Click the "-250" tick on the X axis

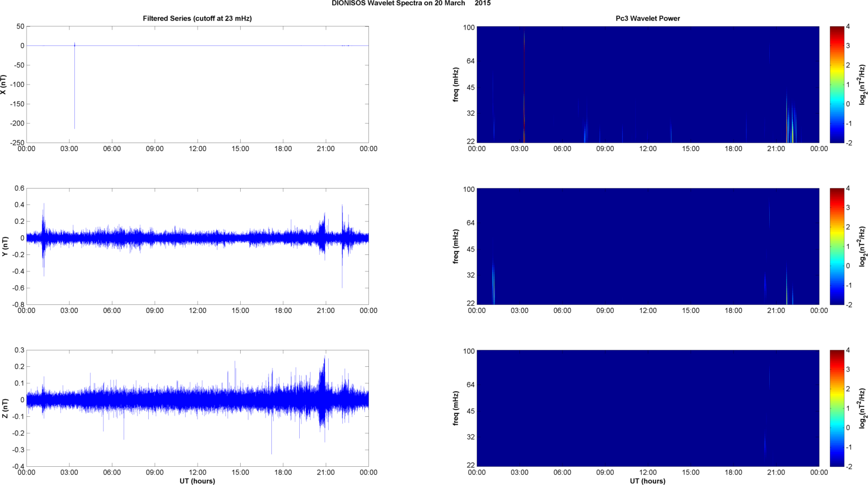point(17,143)
